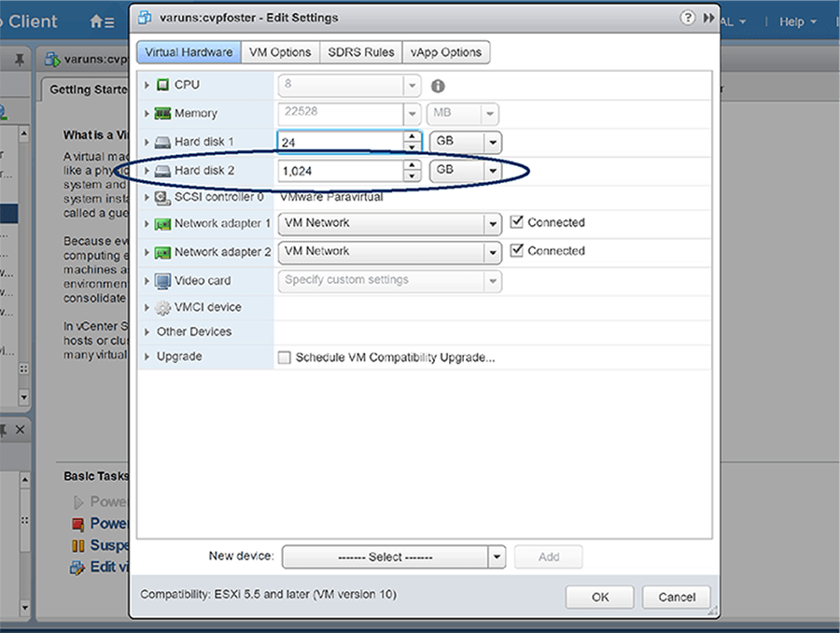Click Cancel to discard changes
This screenshot has height=633, width=840.
[x=677, y=598]
